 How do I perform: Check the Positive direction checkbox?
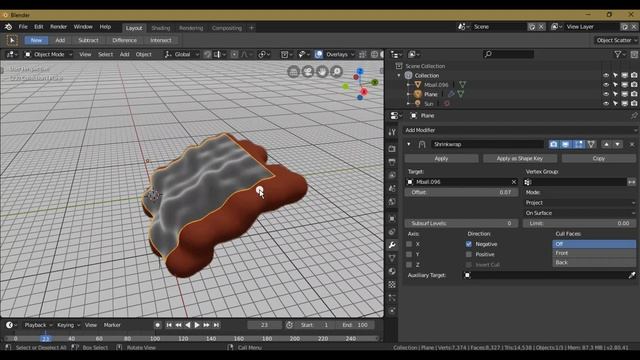pos(469,254)
